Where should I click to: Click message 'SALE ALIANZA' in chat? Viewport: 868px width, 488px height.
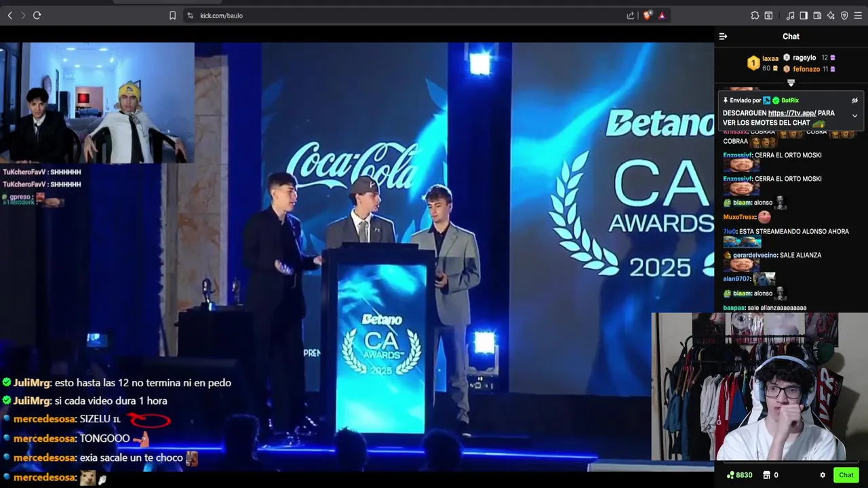(x=802, y=255)
